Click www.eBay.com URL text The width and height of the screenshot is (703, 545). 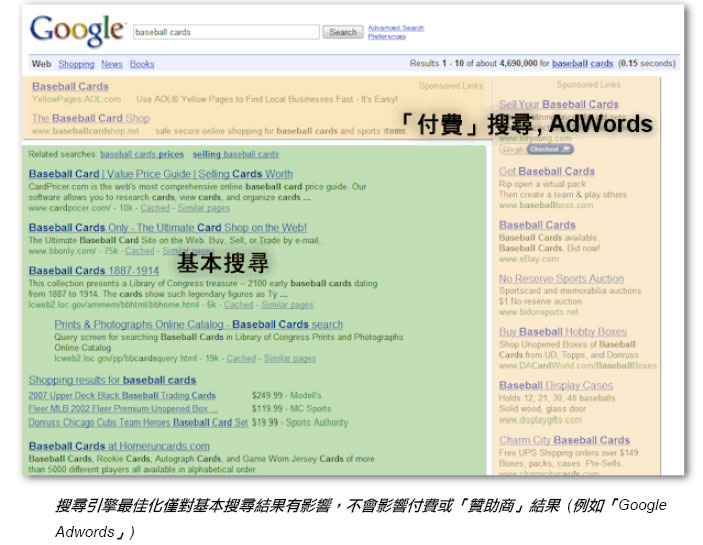click(x=529, y=259)
